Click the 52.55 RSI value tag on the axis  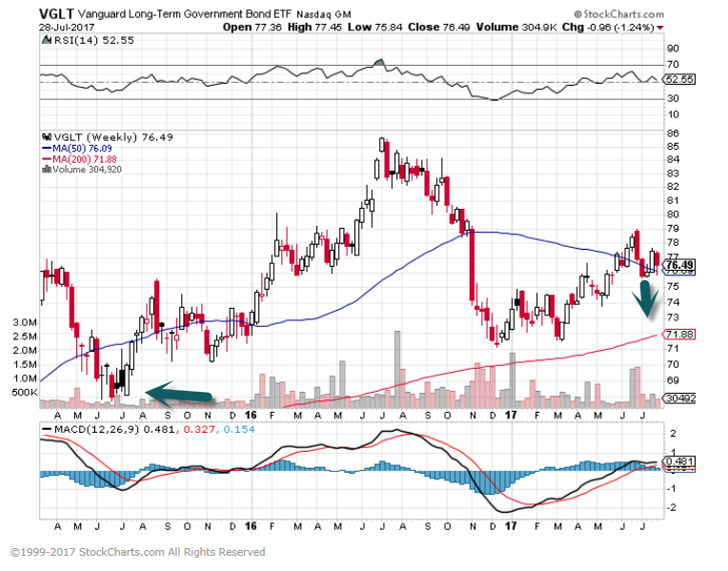point(679,79)
